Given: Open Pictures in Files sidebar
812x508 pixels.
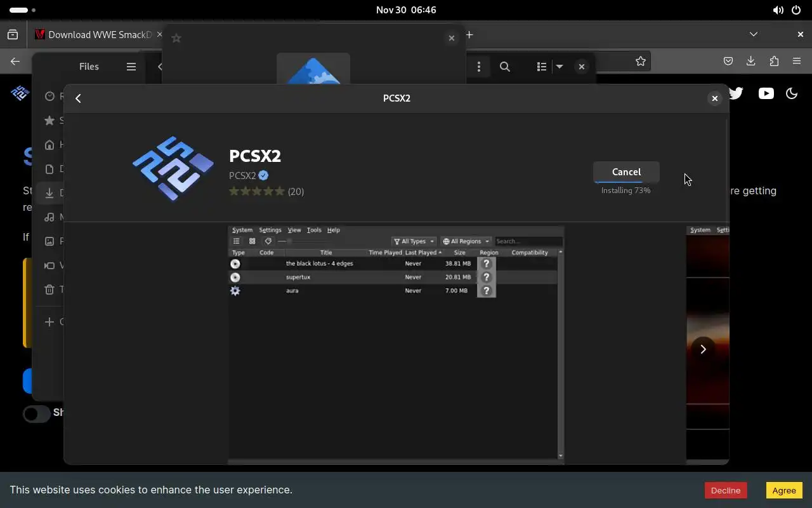Looking at the screenshot, I should click(49, 241).
